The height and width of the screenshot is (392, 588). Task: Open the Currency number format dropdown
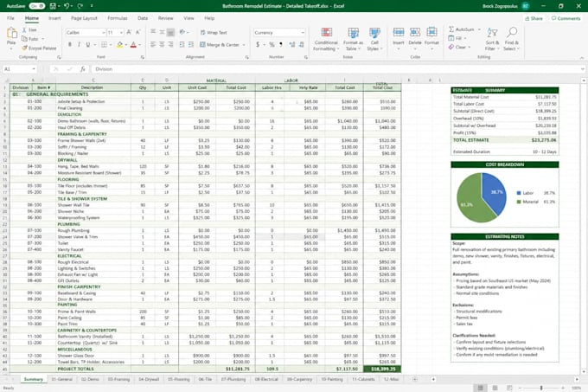(x=303, y=33)
